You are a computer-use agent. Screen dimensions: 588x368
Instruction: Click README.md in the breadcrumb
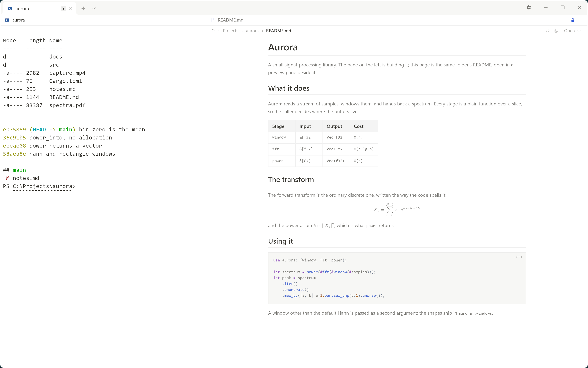coord(278,31)
